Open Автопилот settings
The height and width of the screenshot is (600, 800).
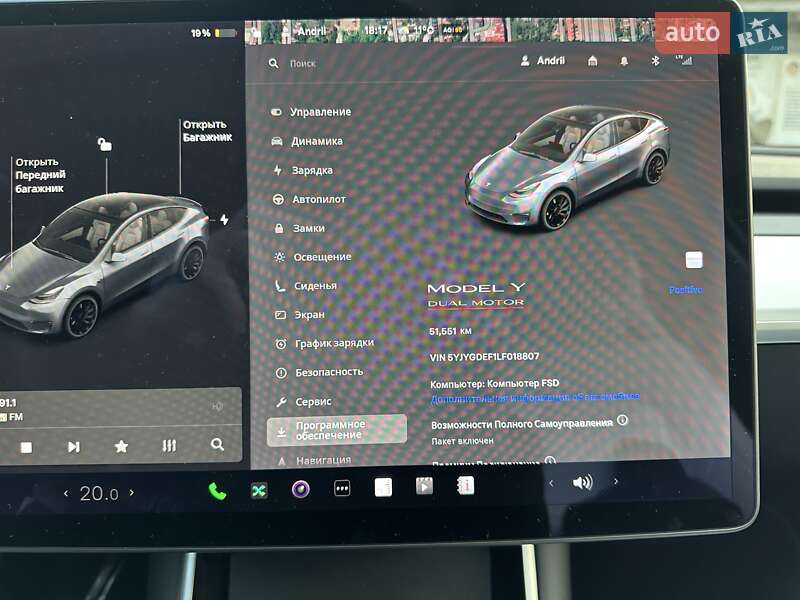pos(309,199)
